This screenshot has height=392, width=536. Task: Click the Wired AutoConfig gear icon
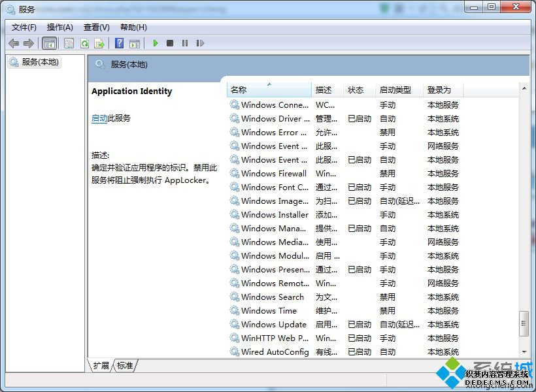(x=235, y=351)
